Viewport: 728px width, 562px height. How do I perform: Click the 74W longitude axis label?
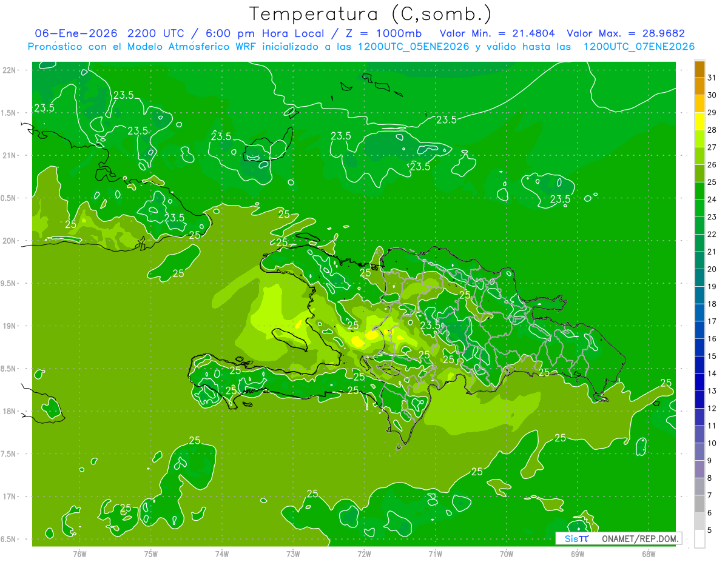click(x=222, y=554)
